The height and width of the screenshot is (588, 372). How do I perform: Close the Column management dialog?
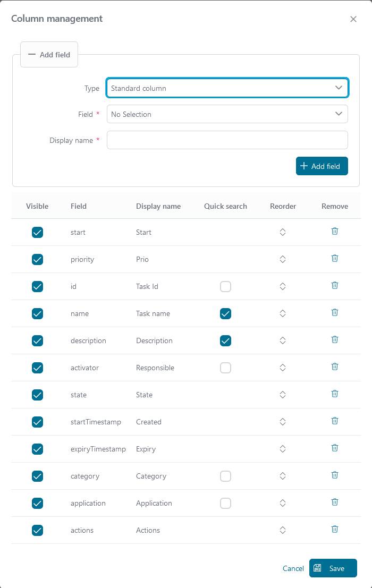click(x=353, y=19)
